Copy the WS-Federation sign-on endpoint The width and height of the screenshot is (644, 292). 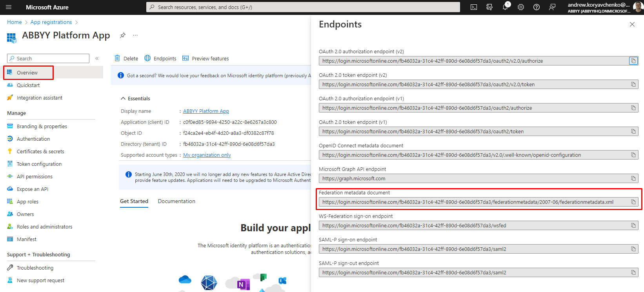click(633, 225)
